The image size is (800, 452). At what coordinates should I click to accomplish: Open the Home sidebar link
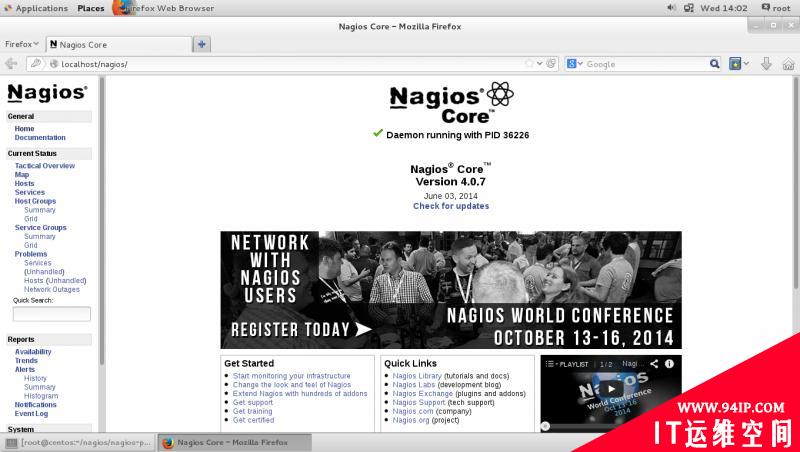(x=24, y=129)
